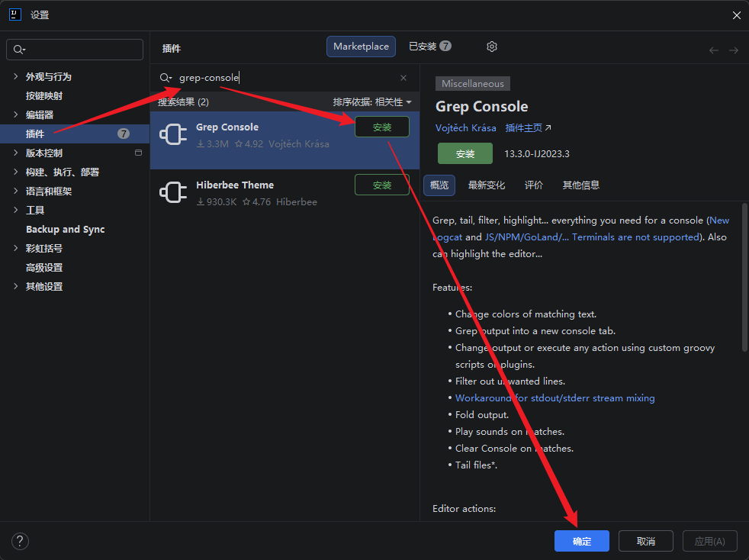Install the Hiberbee Theme plugin
749x560 pixels.
click(382, 185)
